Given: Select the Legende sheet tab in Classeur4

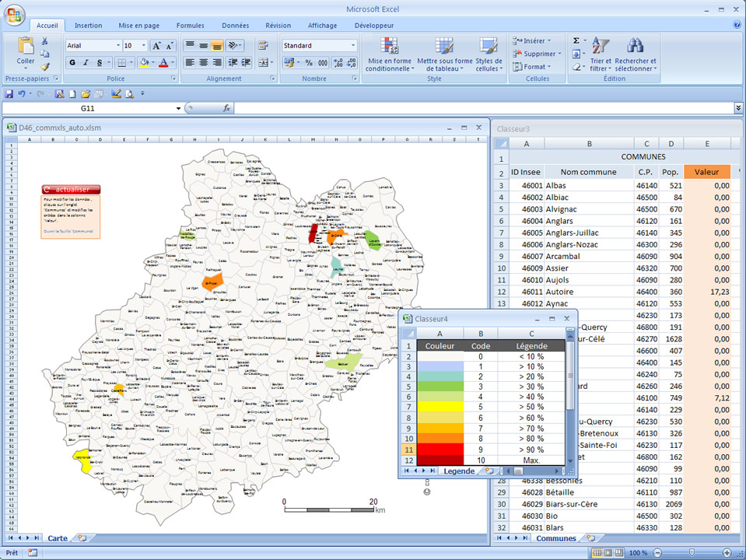Looking at the screenshot, I should pyautogui.click(x=459, y=471).
